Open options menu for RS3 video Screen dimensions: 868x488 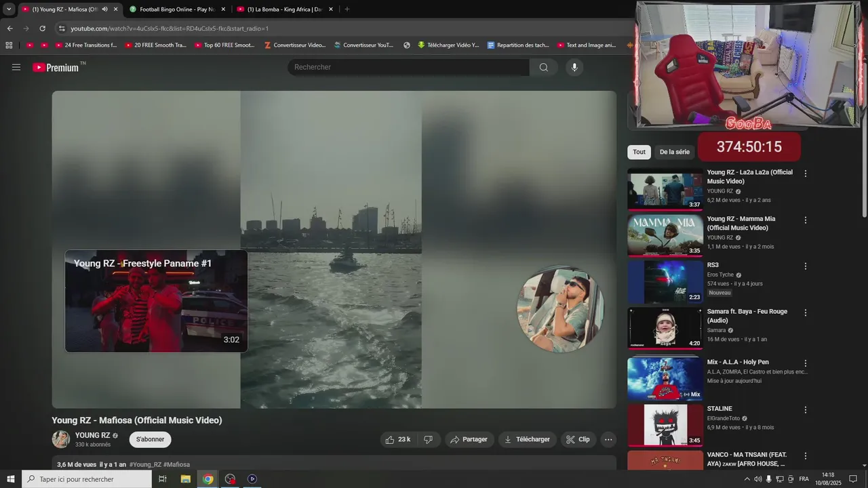tap(806, 266)
